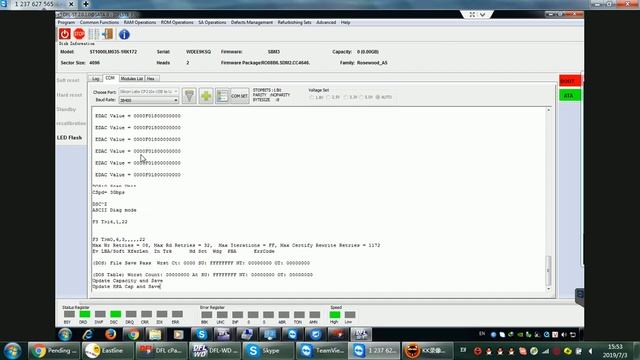Open the Advanced menu
640x360 pixels.
coord(326,22)
